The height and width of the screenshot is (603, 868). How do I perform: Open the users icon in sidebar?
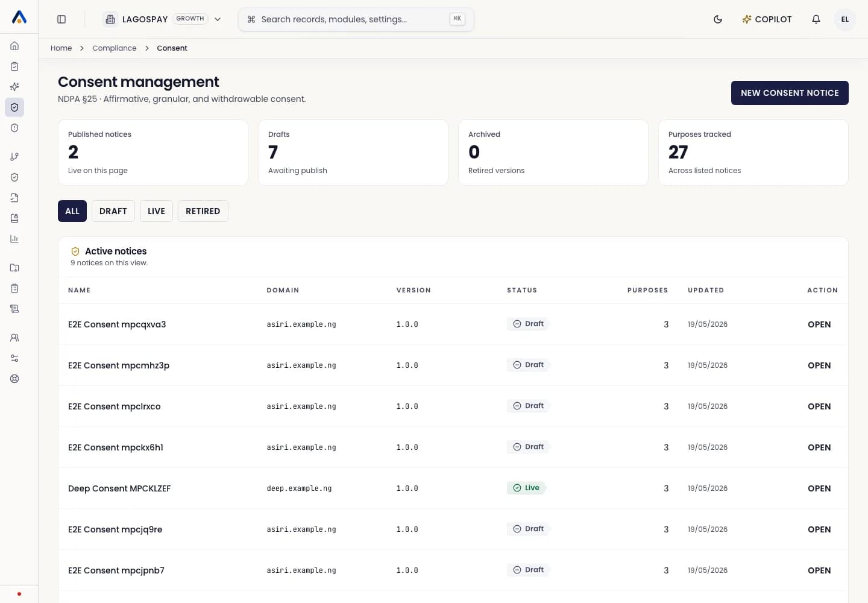tap(14, 338)
